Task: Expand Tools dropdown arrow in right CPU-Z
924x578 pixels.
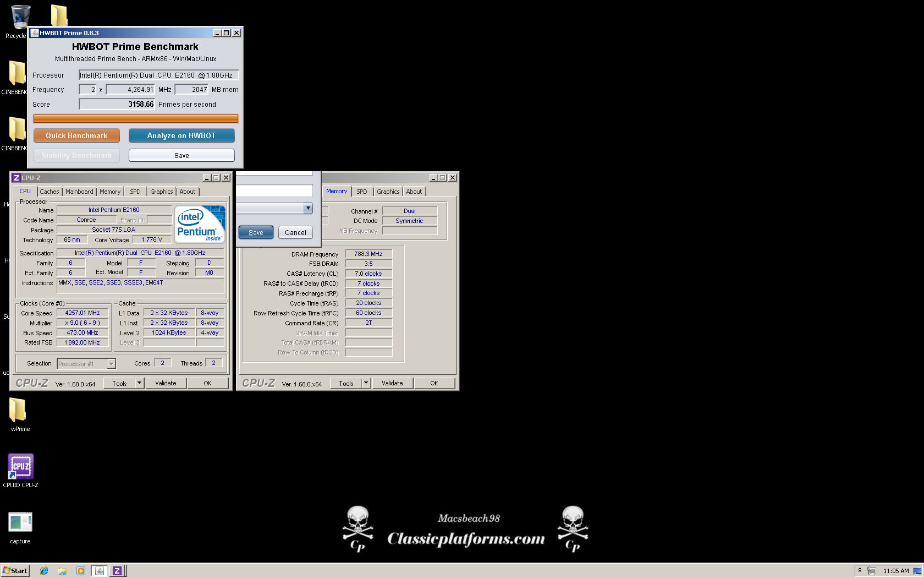Action: (x=366, y=383)
